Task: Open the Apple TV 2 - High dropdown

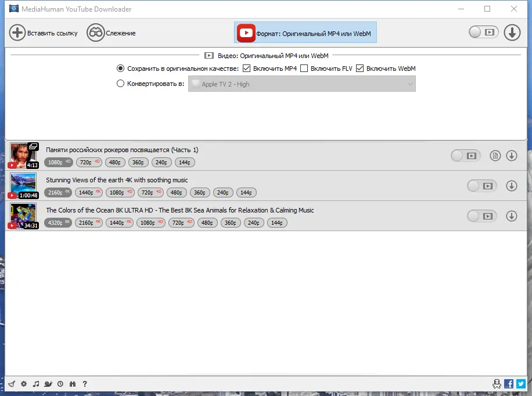Action: pos(301,84)
